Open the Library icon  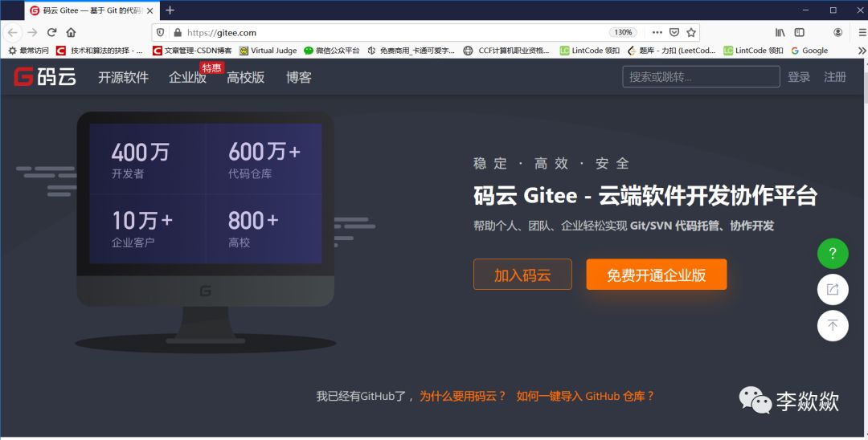tap(780, 33)
